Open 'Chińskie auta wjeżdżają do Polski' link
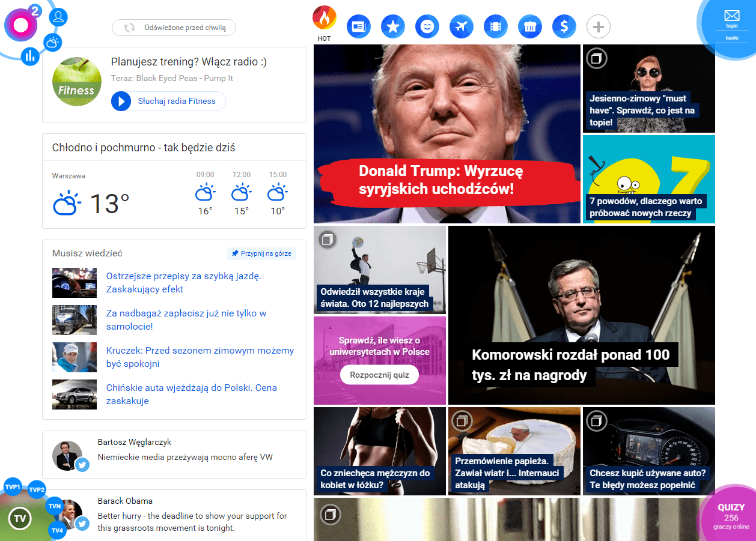 (192, 394)
